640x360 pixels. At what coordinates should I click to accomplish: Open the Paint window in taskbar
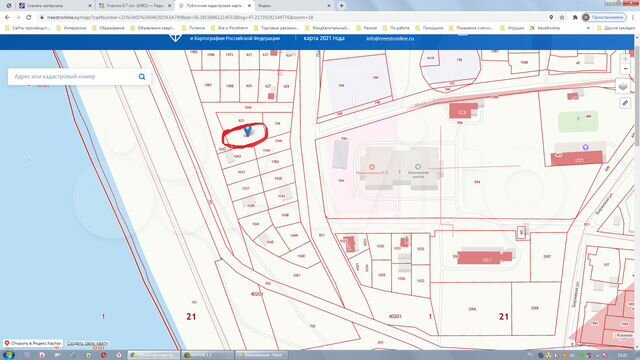262,355
